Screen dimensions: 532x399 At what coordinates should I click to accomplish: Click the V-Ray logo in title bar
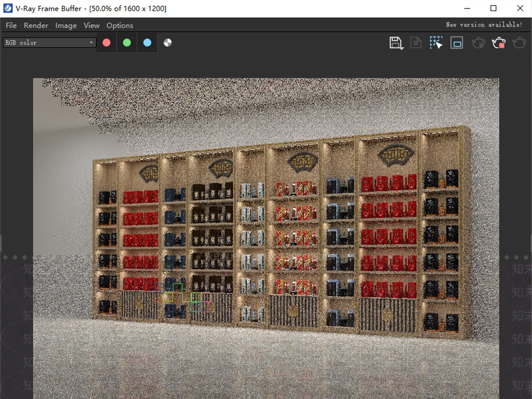(x=8, y=8)
